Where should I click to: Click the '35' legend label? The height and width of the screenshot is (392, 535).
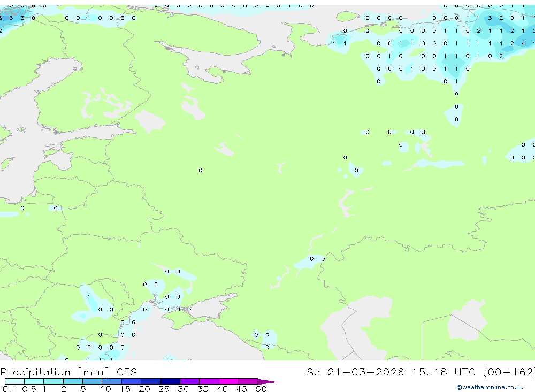[x=203, y=389]
